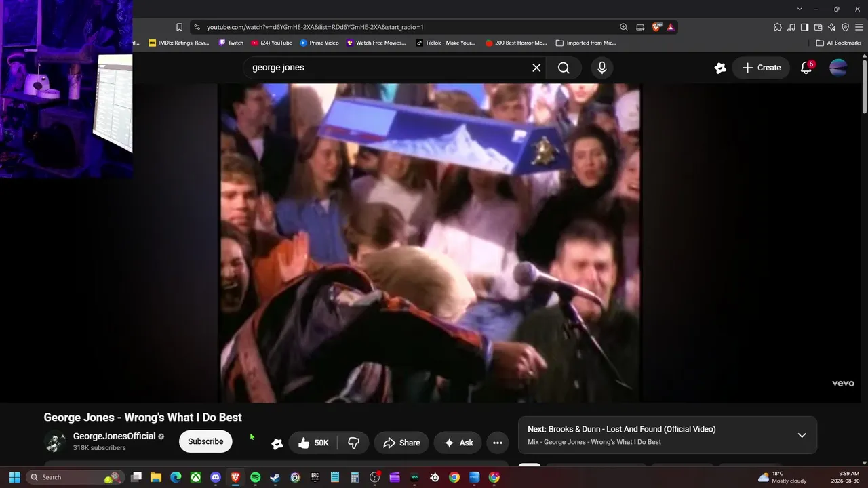Open media control music note icon

[791, 27]
